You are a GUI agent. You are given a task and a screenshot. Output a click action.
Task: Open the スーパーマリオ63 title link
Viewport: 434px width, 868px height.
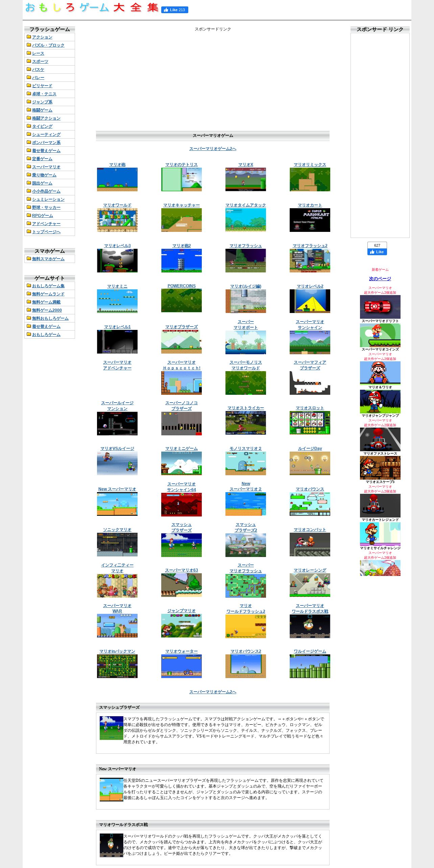182,570
